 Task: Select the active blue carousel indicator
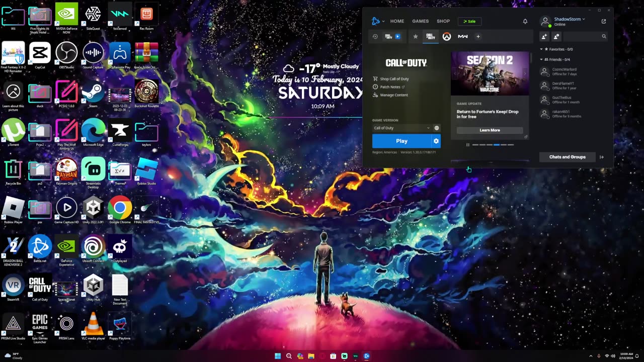coord(497,145)
